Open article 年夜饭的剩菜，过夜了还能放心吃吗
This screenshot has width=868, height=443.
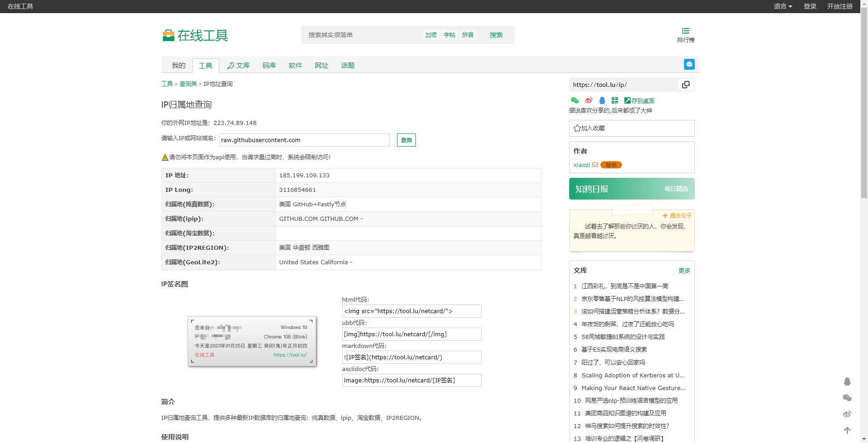tap(627, 324)
